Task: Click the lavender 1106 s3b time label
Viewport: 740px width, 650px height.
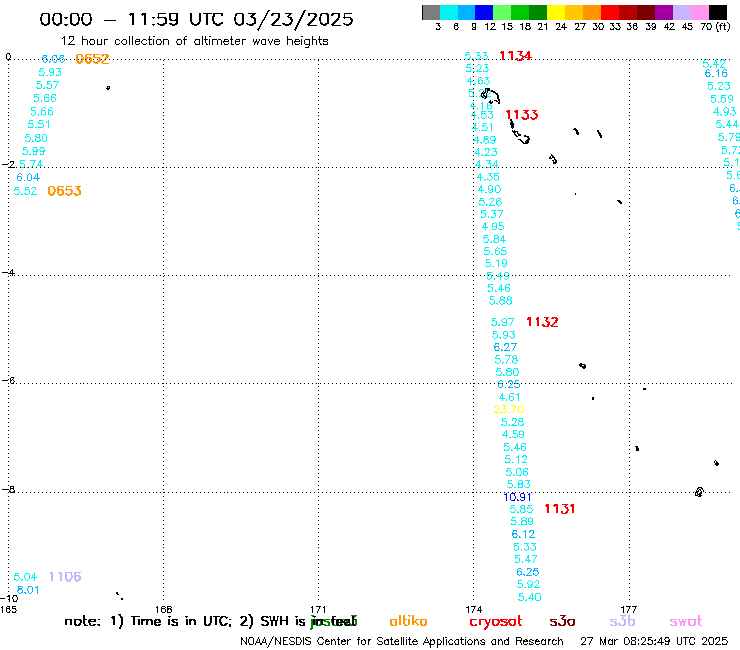Action: 65,577
